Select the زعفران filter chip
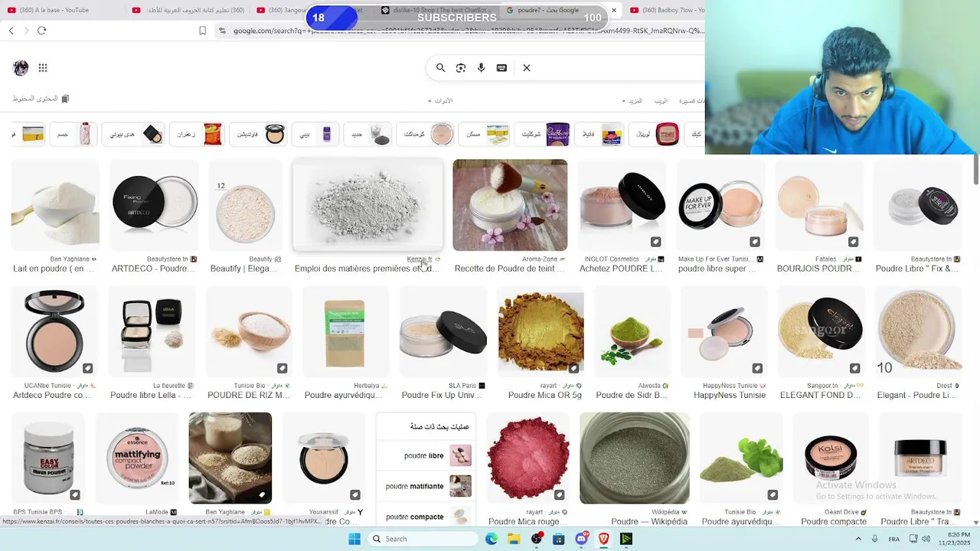This screenshot has height=551, width=980. coord(198,134)
